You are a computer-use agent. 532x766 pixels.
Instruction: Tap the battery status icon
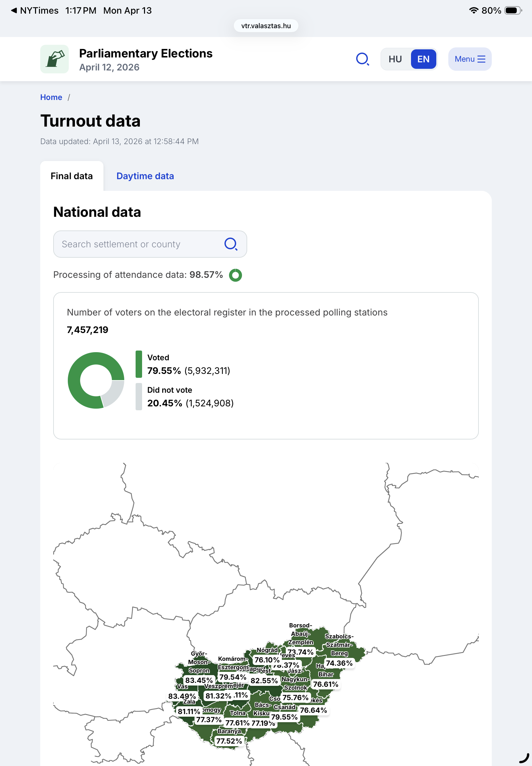pyautogui.click(x=513, y=10)
